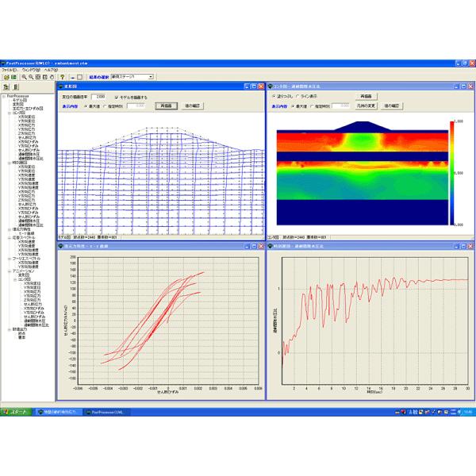Collapse the response spectrum tree node

[10, 238]
